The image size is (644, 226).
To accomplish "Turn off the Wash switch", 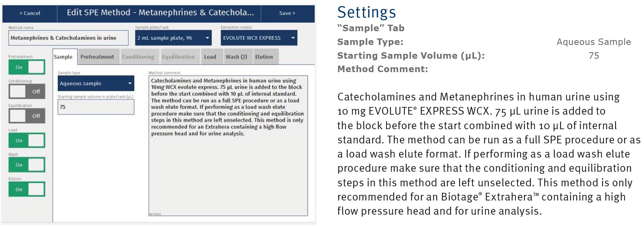I will point(27,165).
